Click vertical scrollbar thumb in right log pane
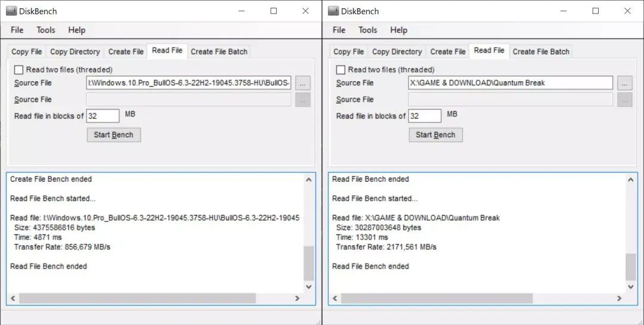The image size is (644, 325). click(x=631, y=267)
